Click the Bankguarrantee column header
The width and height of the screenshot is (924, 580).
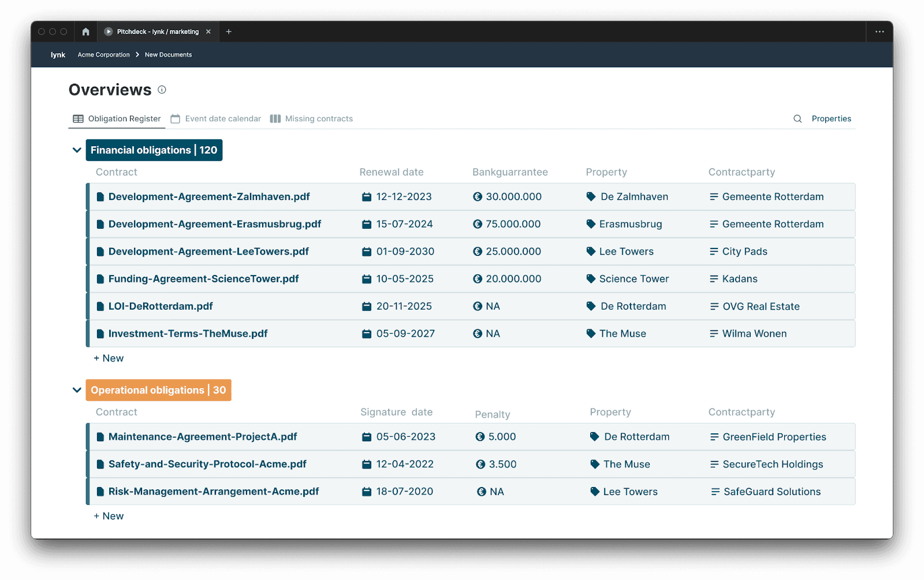click(510, 172)
